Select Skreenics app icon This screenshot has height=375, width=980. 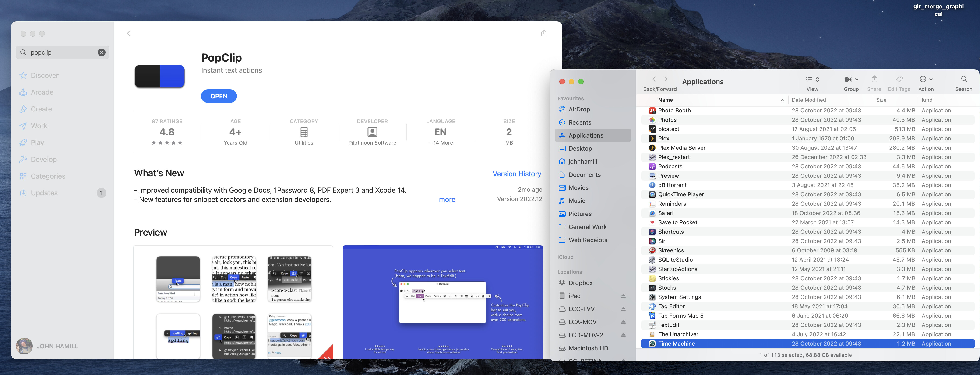click(x=652, y=250)
